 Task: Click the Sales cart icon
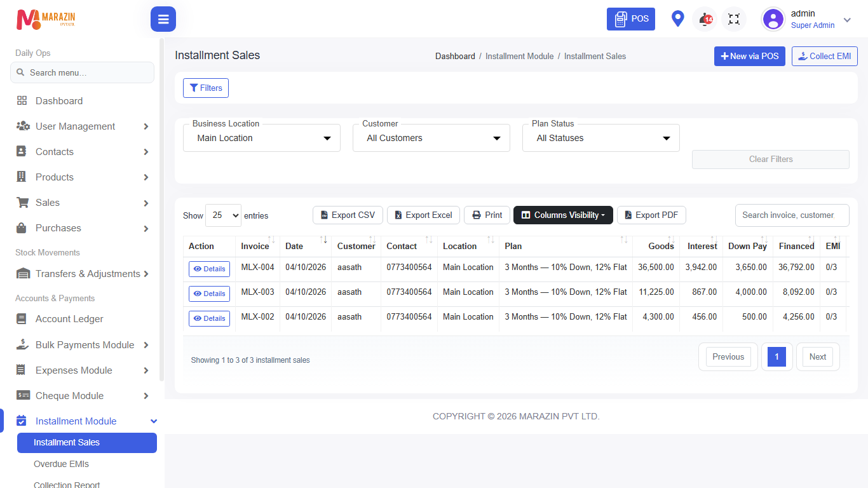pyautogui.click(x=23, y=203)
